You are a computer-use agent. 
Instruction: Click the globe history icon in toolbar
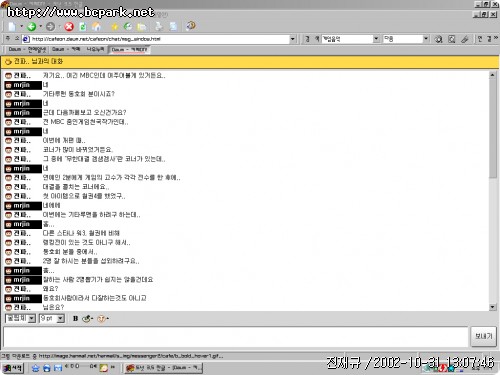128,26
